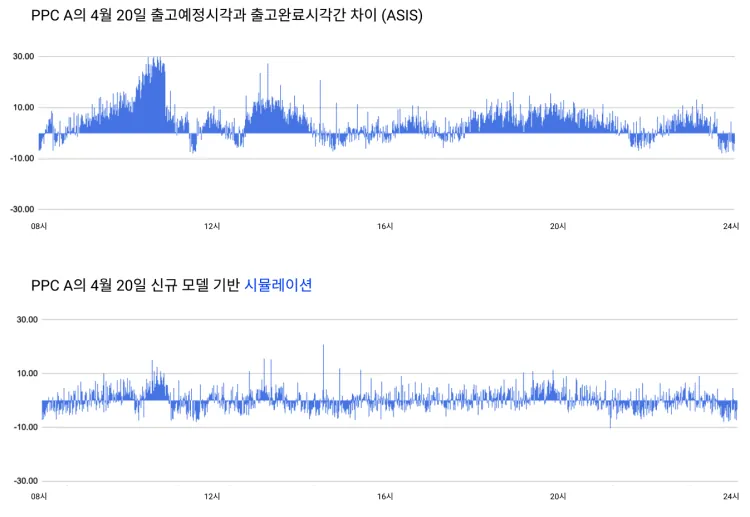The height and width of the screenshot is (517, 750).
Task: Select 16시 label on ASIS chart axis
Action: (x=385, y=227)
